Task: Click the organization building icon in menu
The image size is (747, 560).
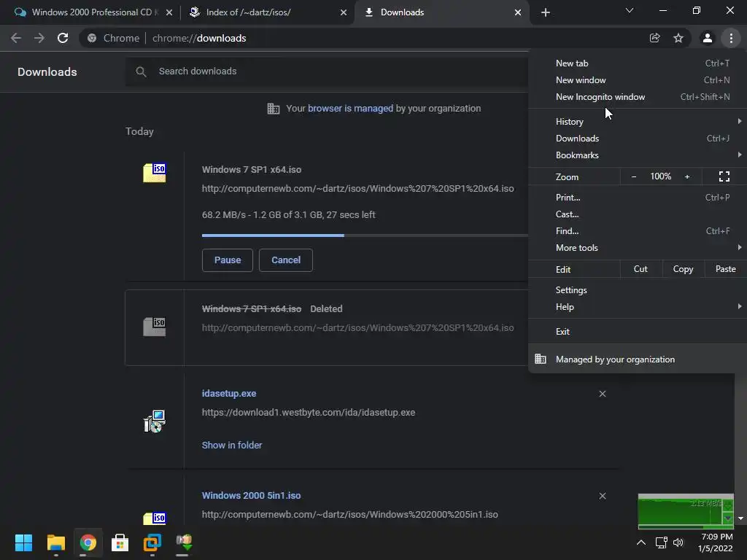Action: [x=541, y=359]
